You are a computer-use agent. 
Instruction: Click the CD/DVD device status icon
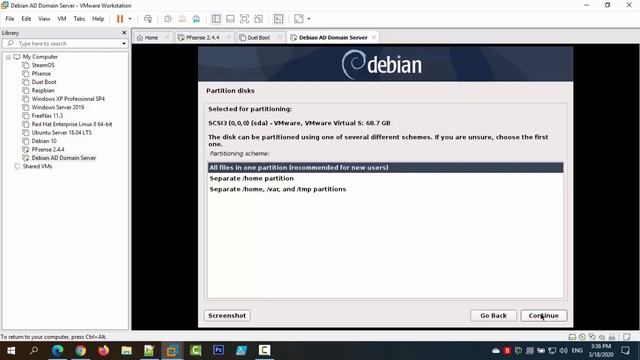(582, 337)
